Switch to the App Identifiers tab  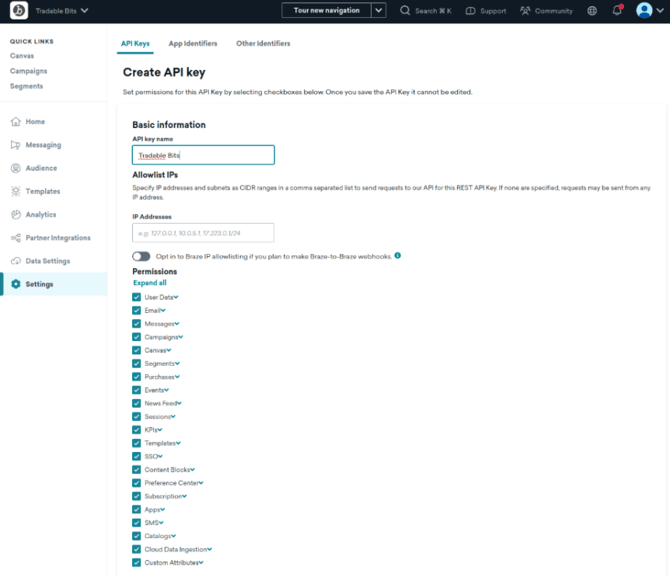pos(192,44)
